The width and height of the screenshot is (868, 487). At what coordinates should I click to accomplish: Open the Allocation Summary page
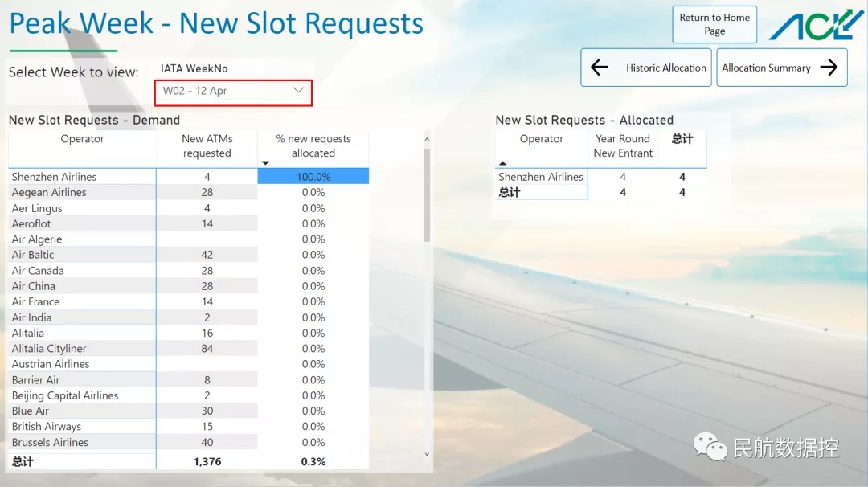click(782, 68)
